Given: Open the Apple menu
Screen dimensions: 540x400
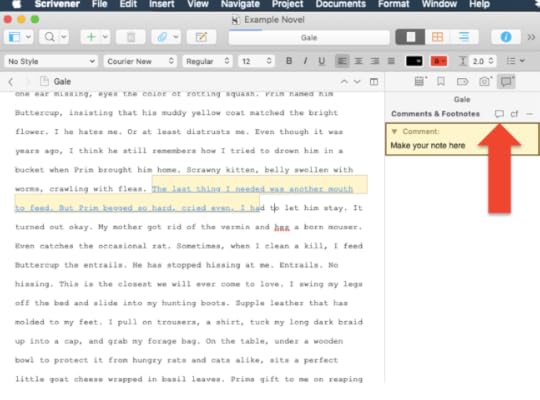Looking at the screenshot, I should click(x=16, y=4).
